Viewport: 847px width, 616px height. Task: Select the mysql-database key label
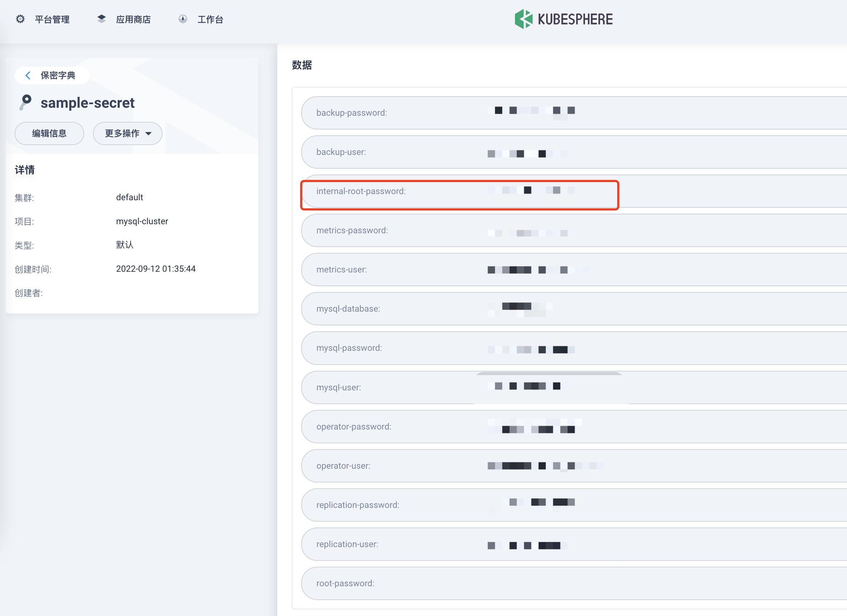pos(348,309)
